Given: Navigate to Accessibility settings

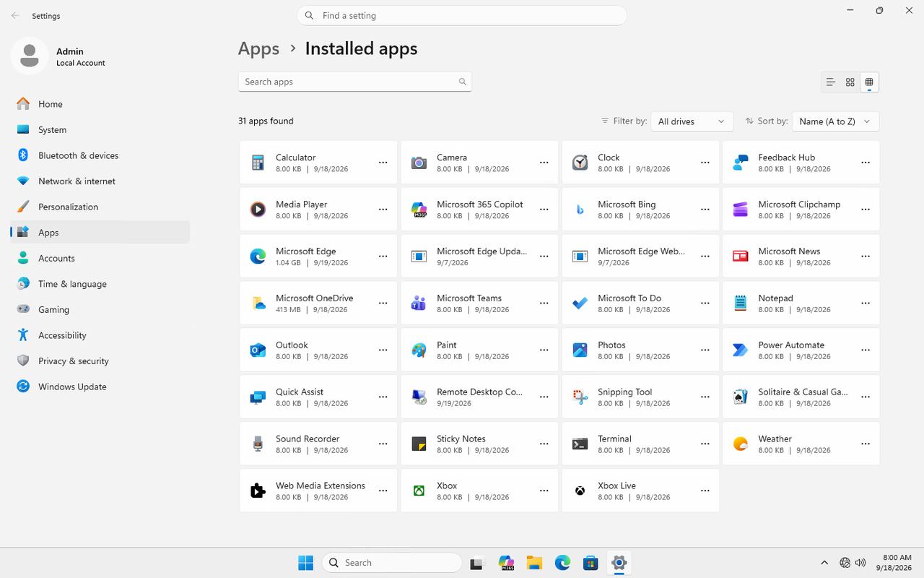Looking at the screenshot, I should coord(100,335).
